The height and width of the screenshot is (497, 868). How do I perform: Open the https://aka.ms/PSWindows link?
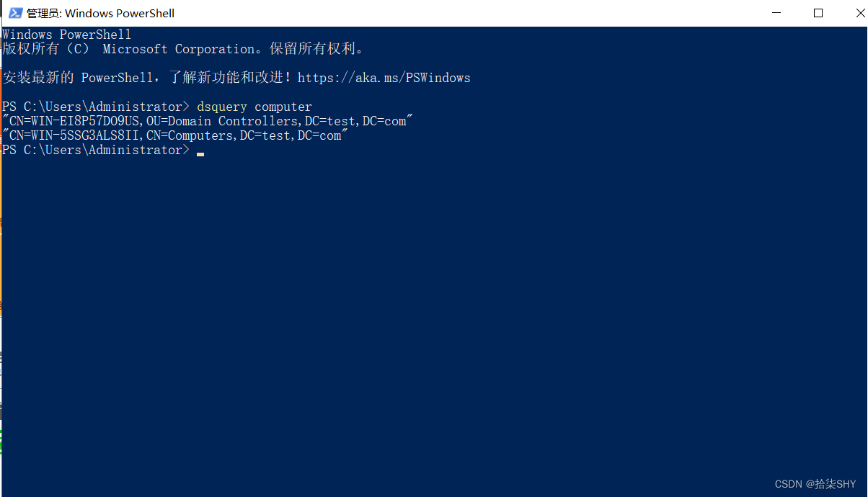(x=384, y=78)
